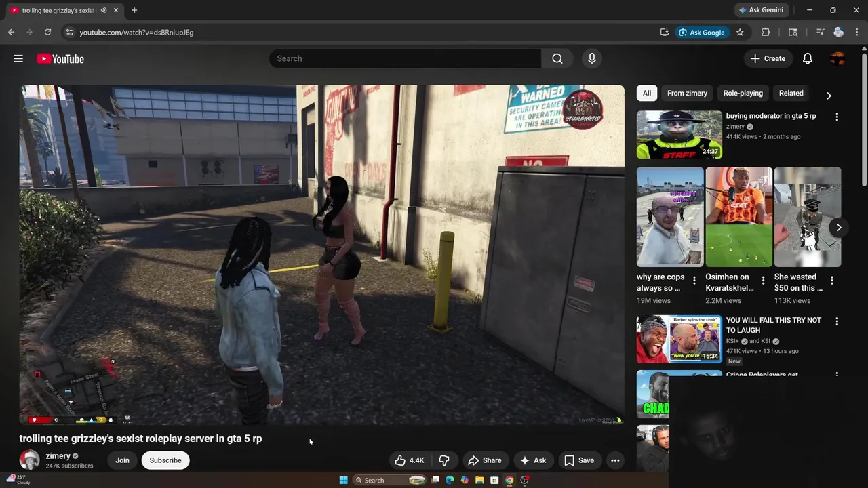Image resolution: width=868 pixels, height=488 pixels.
Task: Select the 'All' filter chip
Action: click(x=647, y=93)
